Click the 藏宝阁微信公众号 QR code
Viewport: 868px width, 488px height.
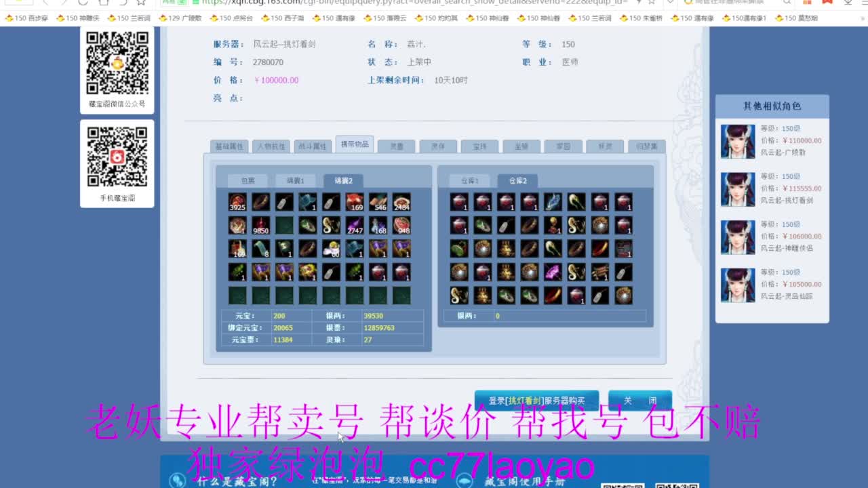pyautogui.click(x=117, y=62)
